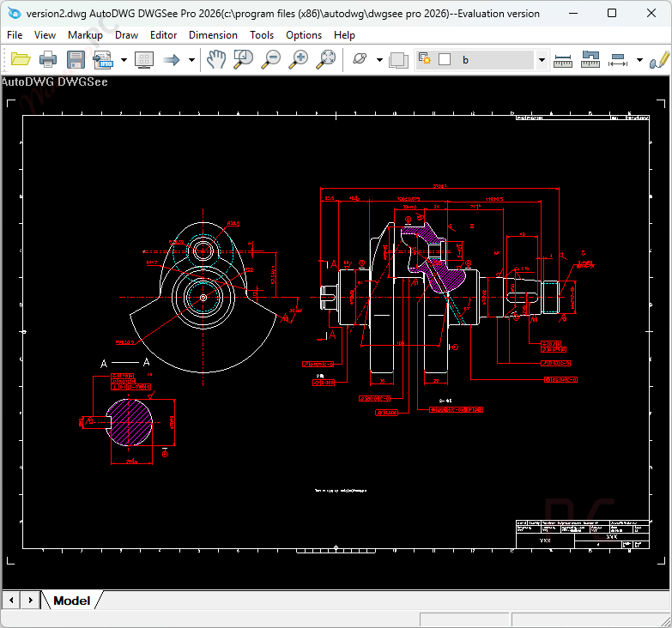Open the Editor menu
This screenshot has height=628, width=672.
tap(163, 35)
